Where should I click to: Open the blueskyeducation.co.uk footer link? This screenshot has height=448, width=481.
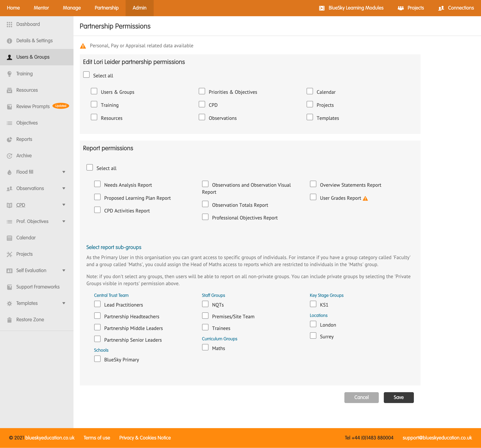point(50,438)
